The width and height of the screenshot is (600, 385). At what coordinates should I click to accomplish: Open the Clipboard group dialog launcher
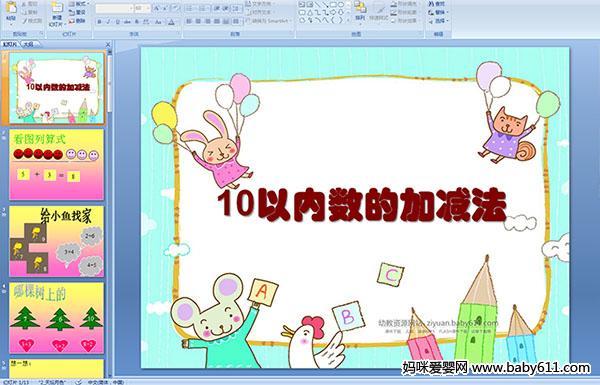point(41,34)
